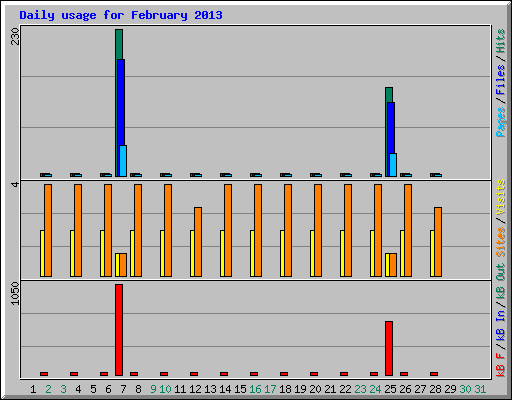This screenshot has height=400, width=512.
Task: Click the yellow Visits bar for day 20
Action: tap(312, 253)
